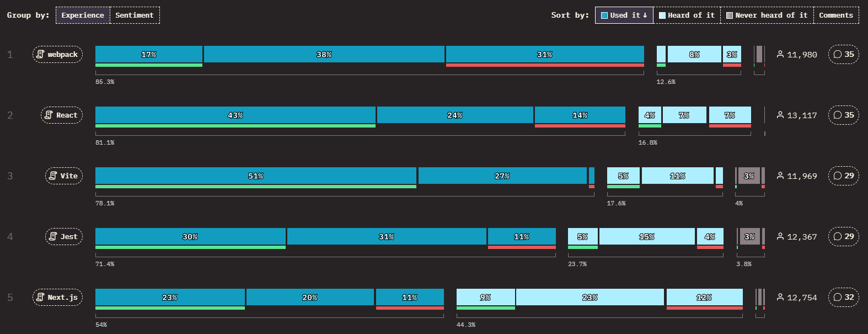Click webpack's 85.3% usage total
Viewport: 868px width, 334px height.
pyautogui.click(x=105, y=82)
